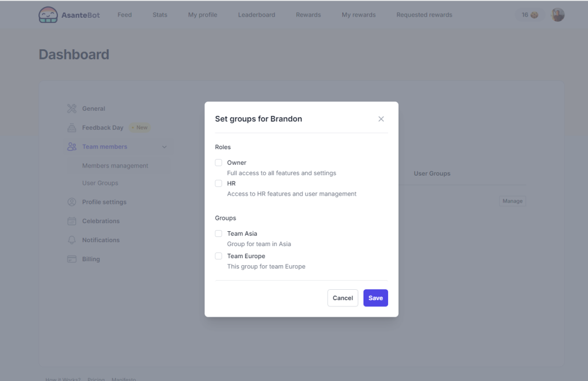The width and height of the screenshot is (588, 381).
Task: Tick the Team Asia group checkbox
Action: coord(219,234)
